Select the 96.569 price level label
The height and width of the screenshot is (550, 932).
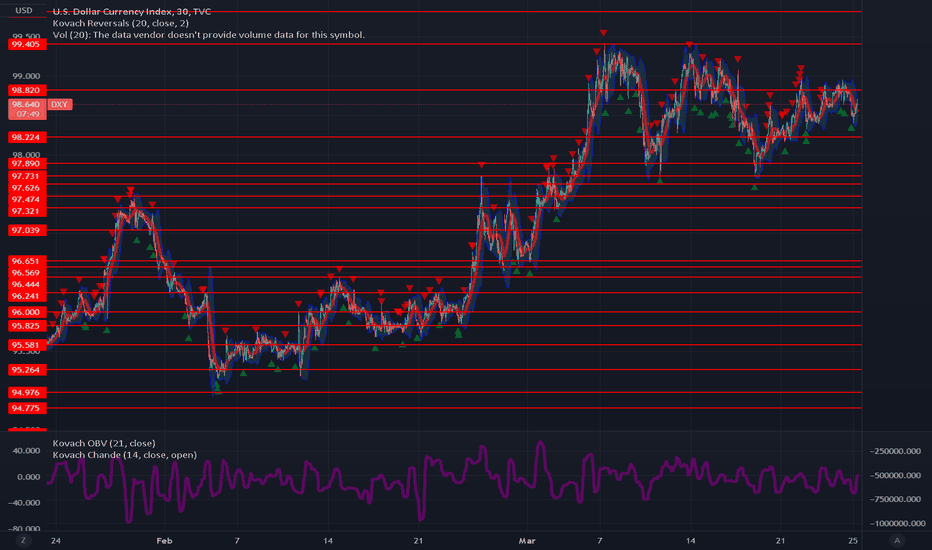[27, 273]
